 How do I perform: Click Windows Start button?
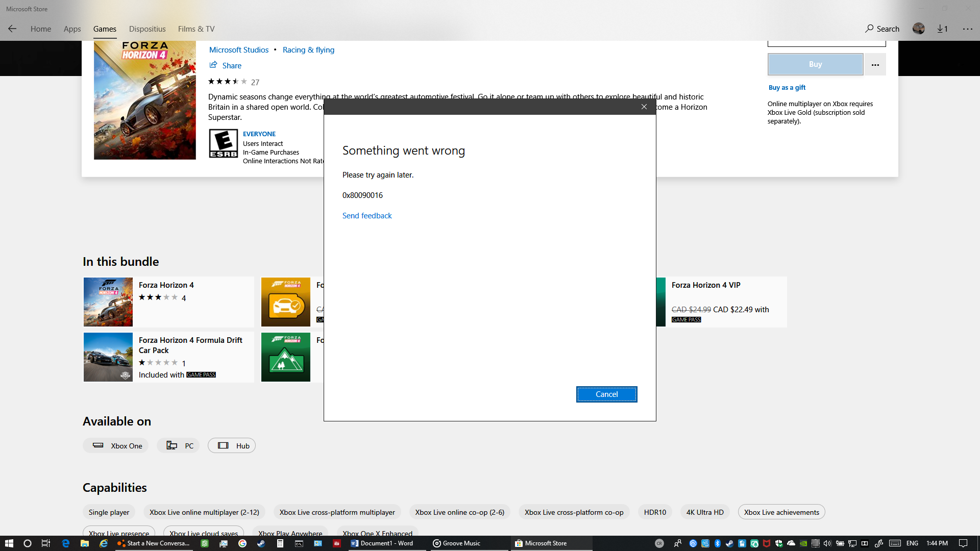coord(9,543)
